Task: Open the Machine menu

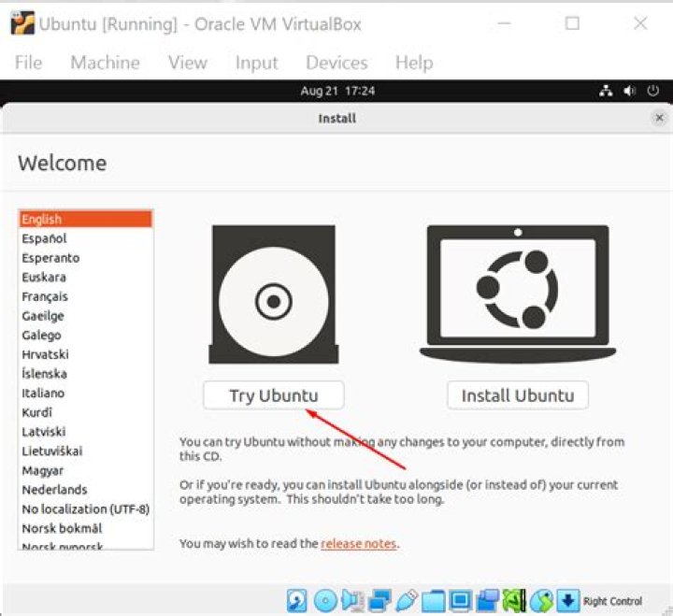Action: coord(105,63)
